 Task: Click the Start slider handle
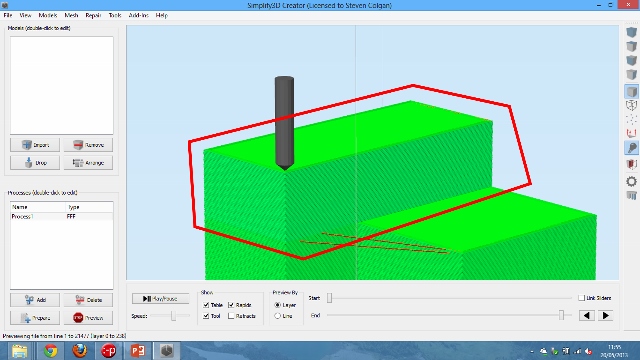coord(329,298)
